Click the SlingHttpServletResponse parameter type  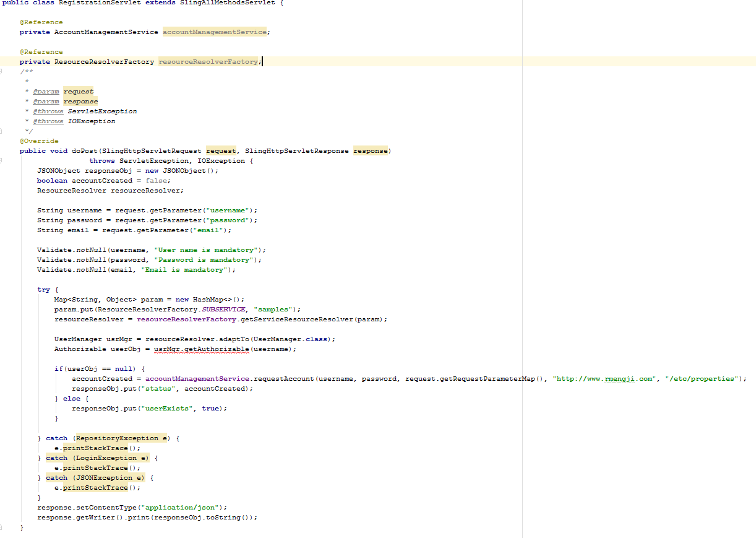tap(297, 151)
